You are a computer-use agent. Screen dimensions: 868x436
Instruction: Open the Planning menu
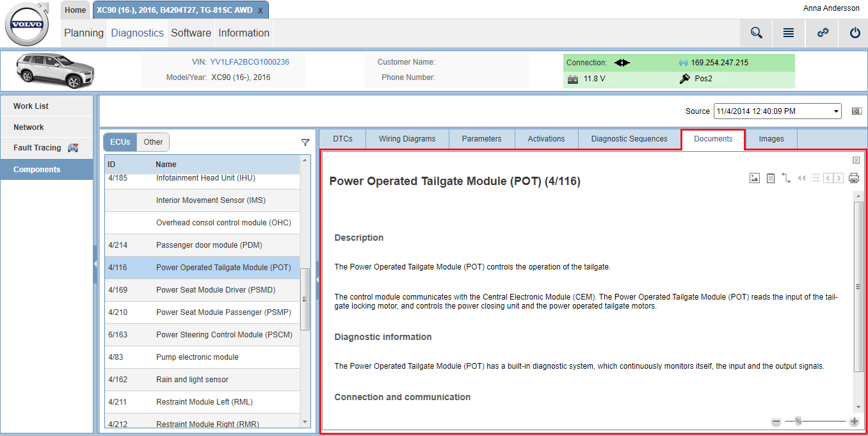click(84, 33)
